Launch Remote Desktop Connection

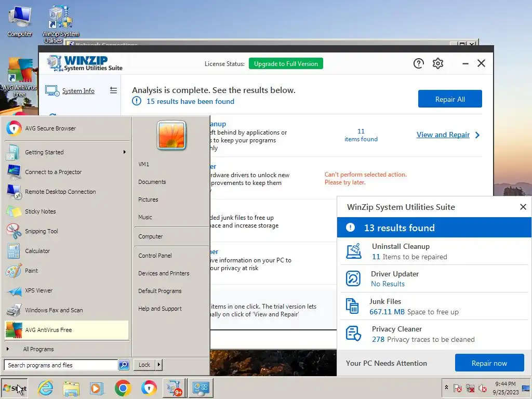point(67,192)
